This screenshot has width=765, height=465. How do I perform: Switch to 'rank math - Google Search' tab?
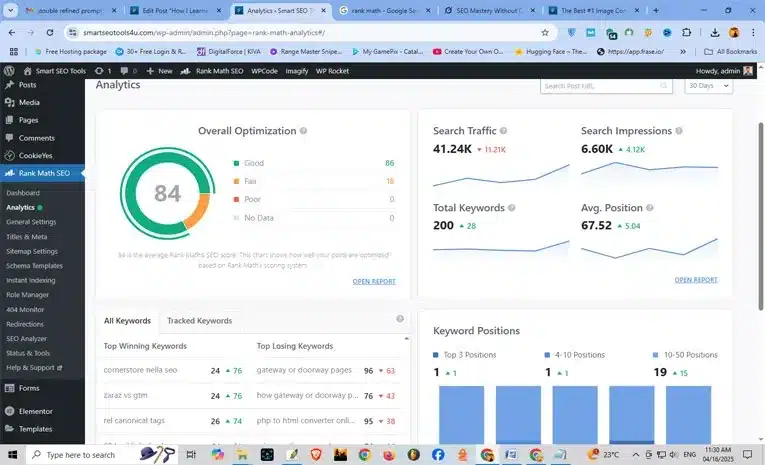385,10
